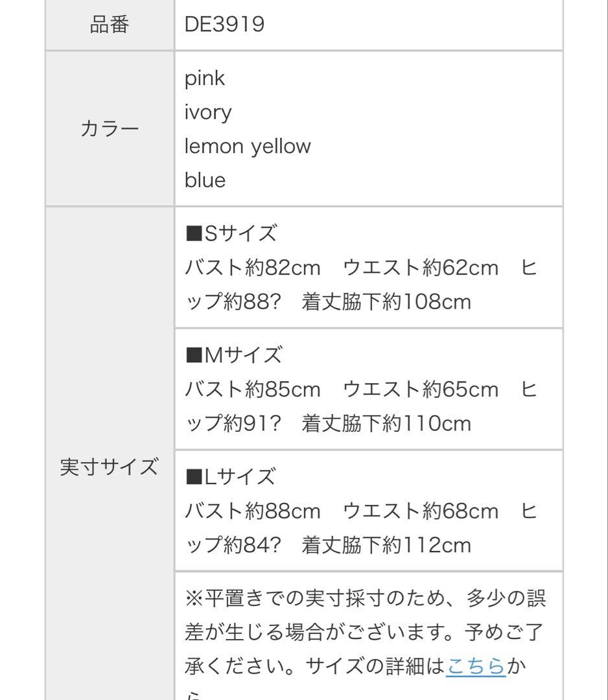The height and width of the screenshot is (700, 608).
Task: Click the 実寸サイズ row header
Action: pyautogui.click(x=110, y=467)
